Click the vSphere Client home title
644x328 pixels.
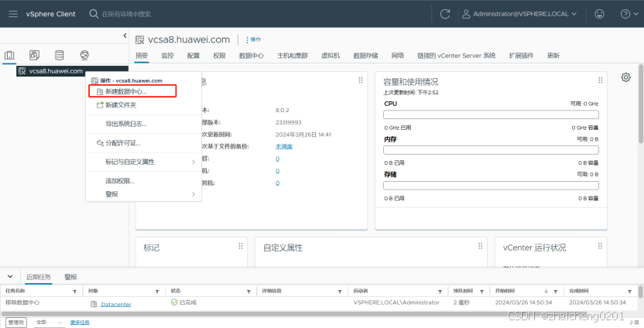click(50, 14)
